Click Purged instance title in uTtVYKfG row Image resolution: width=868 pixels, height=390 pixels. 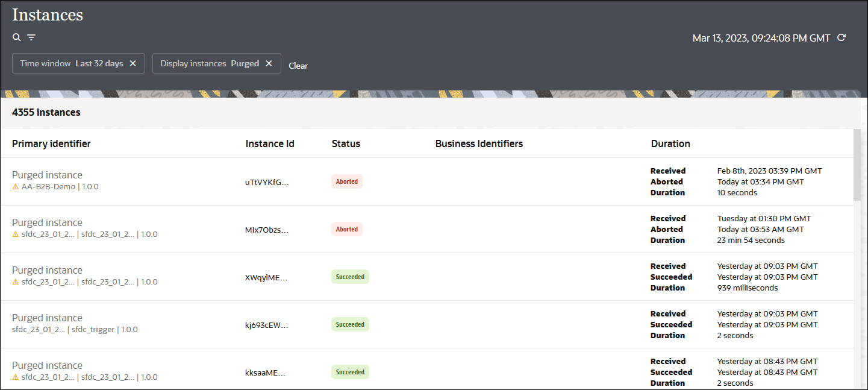click(x=47, y=175)
